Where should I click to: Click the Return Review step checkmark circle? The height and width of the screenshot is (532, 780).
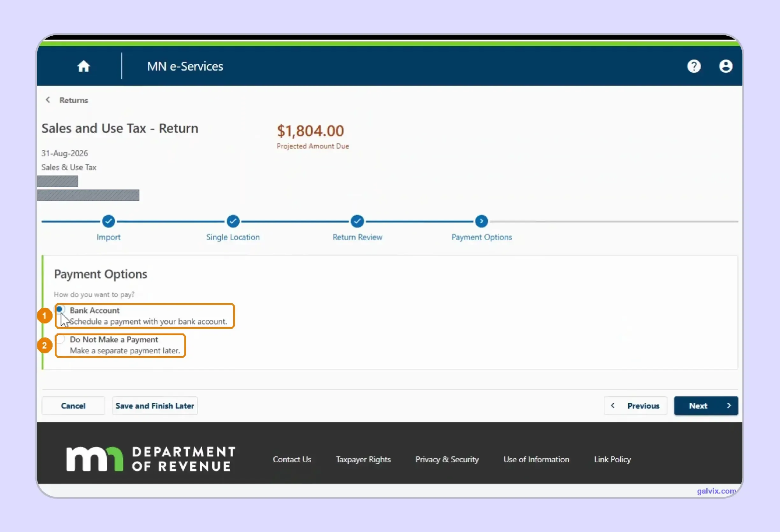click(x=357, y=221)
